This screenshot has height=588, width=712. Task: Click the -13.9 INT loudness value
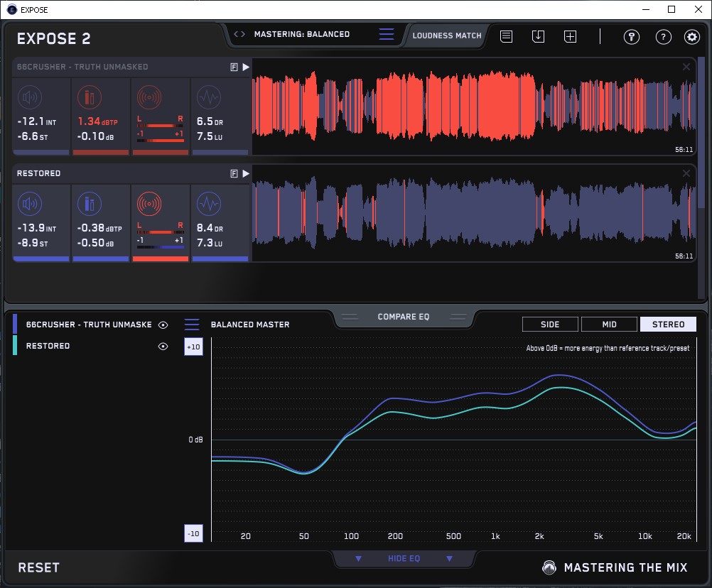36,228
